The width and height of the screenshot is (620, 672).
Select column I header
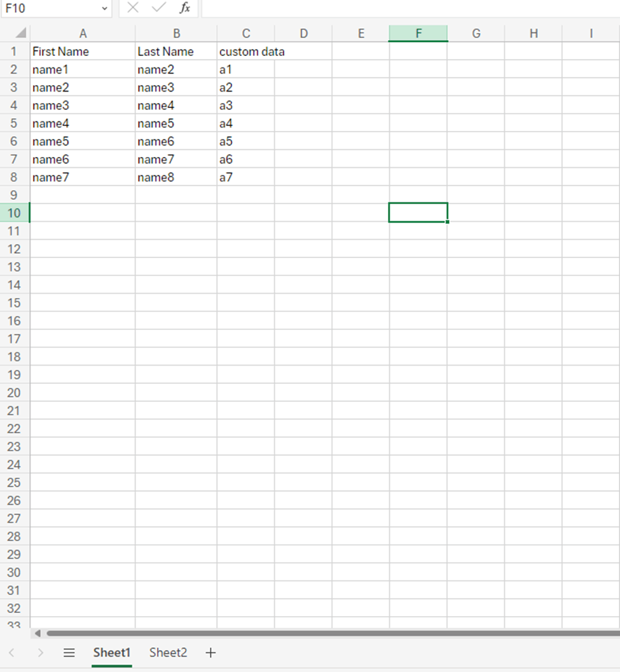(x=591, y=34)
